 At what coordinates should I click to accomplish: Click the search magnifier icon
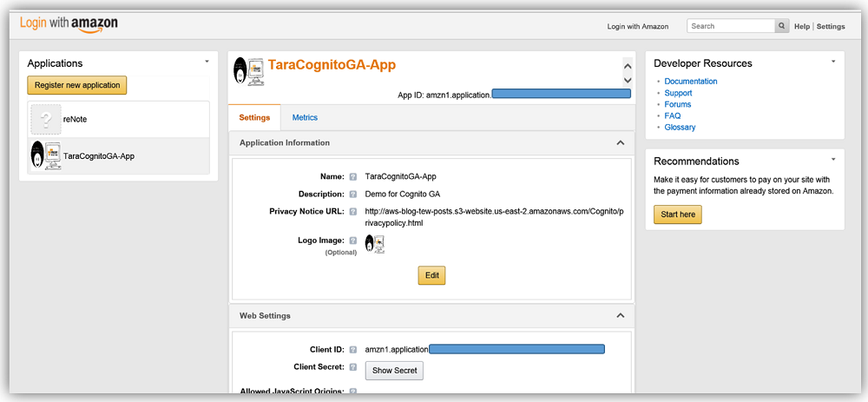coord(781,26)
